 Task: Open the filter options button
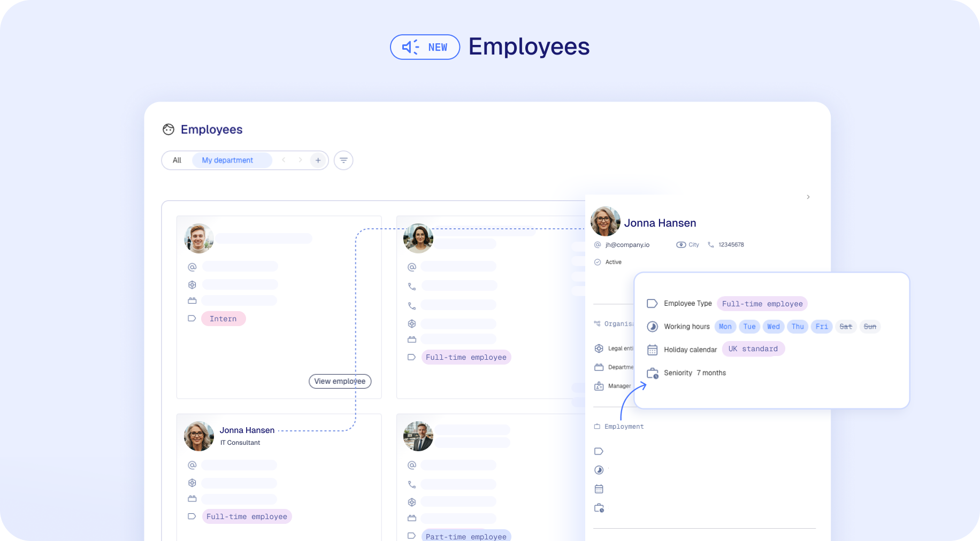343,160
